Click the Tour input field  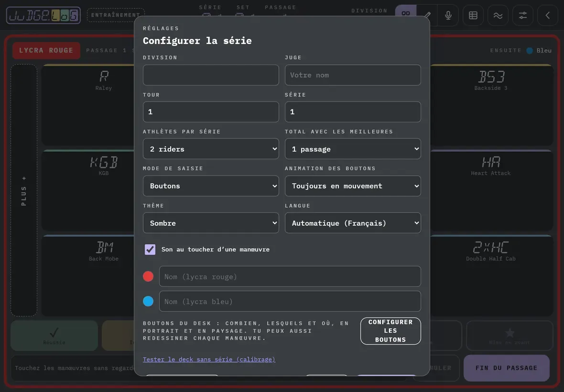[211, 112]
